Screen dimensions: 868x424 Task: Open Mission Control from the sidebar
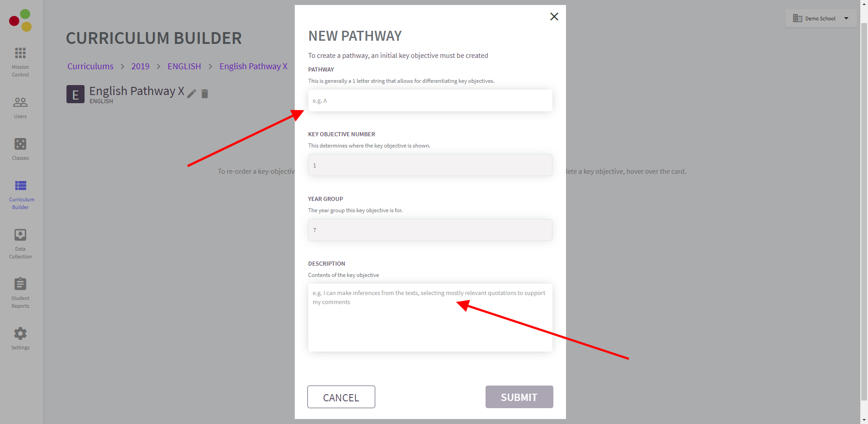point(20,53)
